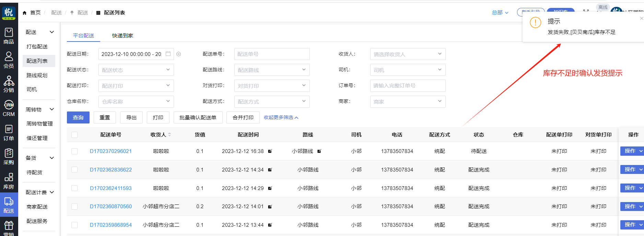This screenshot has width=644, height=236.
Task: Open 订单 module in left sidebar
Action: [x=9, y=133]
